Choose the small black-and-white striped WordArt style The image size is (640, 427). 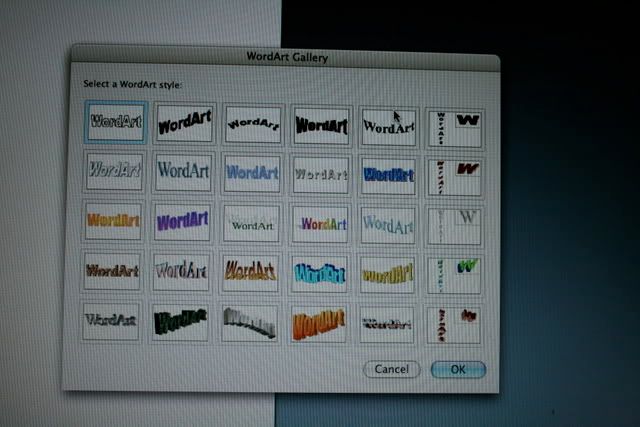click(x=387, y=324)
